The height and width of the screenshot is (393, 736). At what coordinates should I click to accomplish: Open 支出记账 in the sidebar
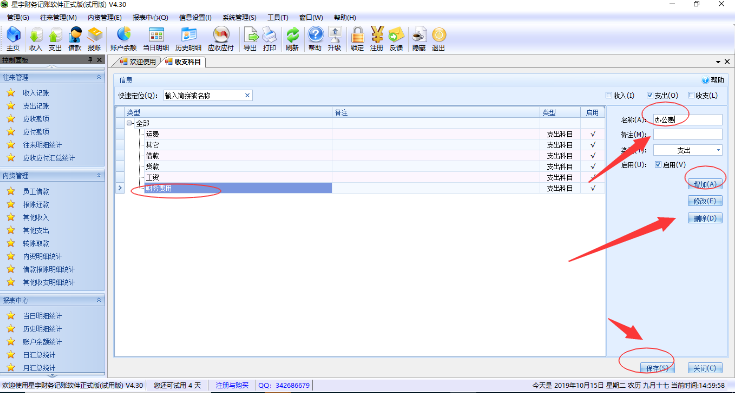[36, 106]
